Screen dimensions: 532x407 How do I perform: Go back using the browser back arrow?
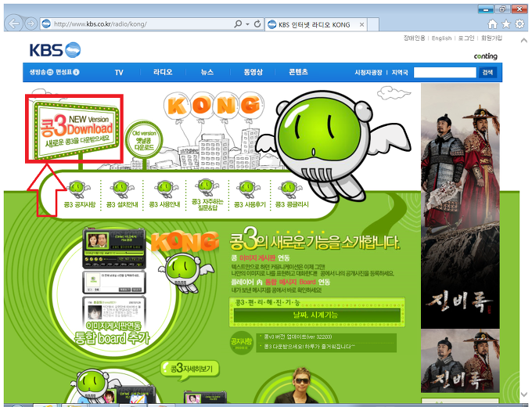point(13,23)
